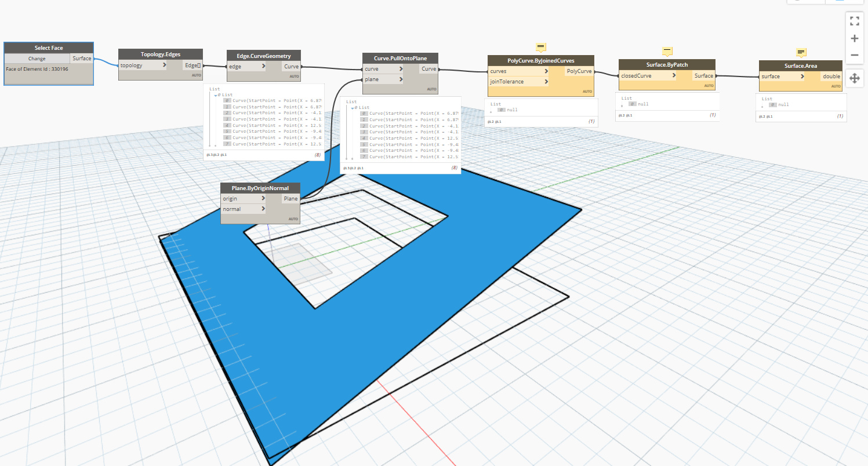The image size is (868, 466).
Task: Click the null entry in the Surface.Area preview
Action: 783,105
